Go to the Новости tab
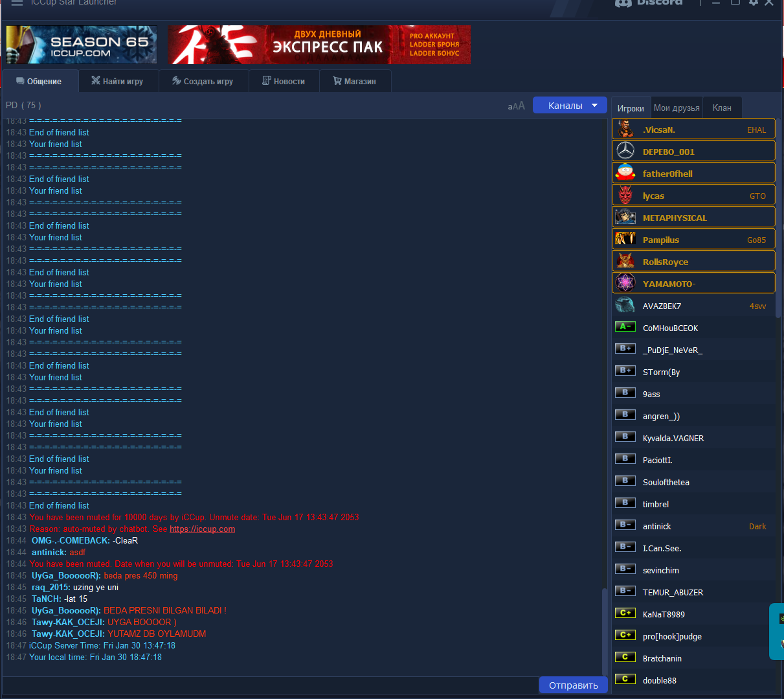784x699 pixels. click(284, 81)
